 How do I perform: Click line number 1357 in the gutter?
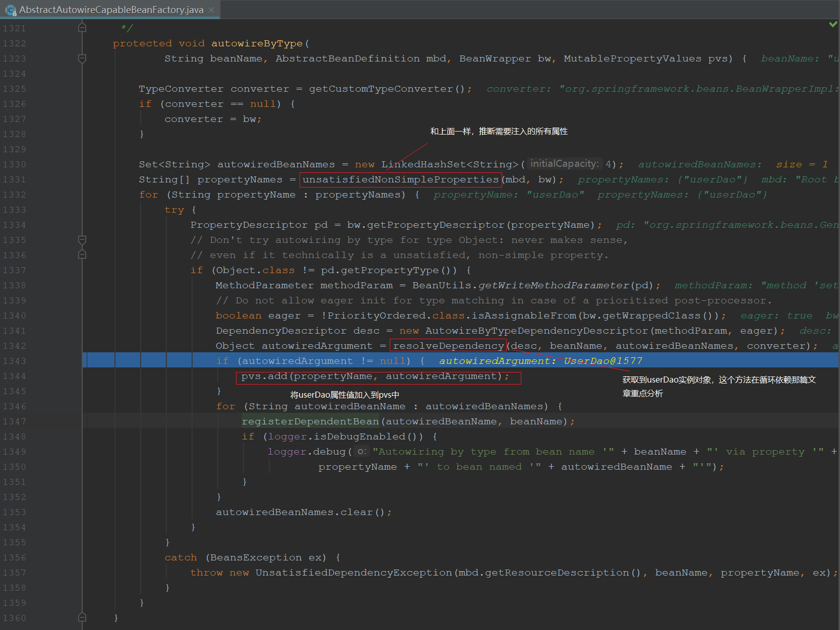pyautogui.click(x=14, y=573)
